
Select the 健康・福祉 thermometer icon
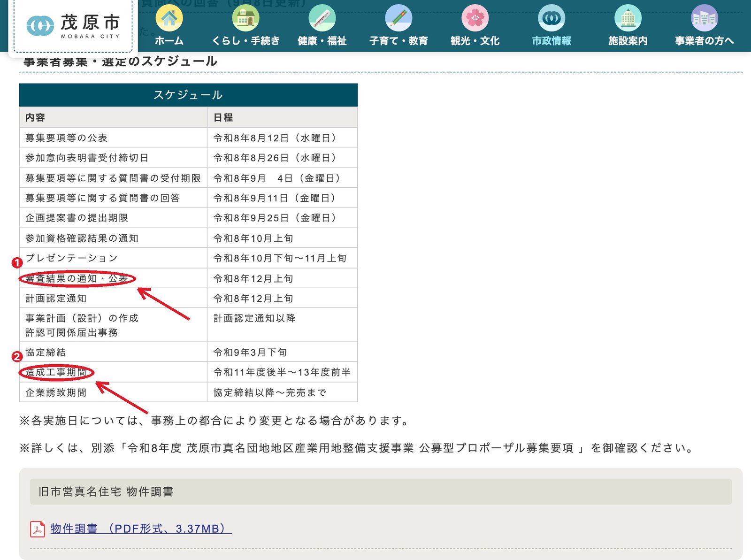(322, 18)
